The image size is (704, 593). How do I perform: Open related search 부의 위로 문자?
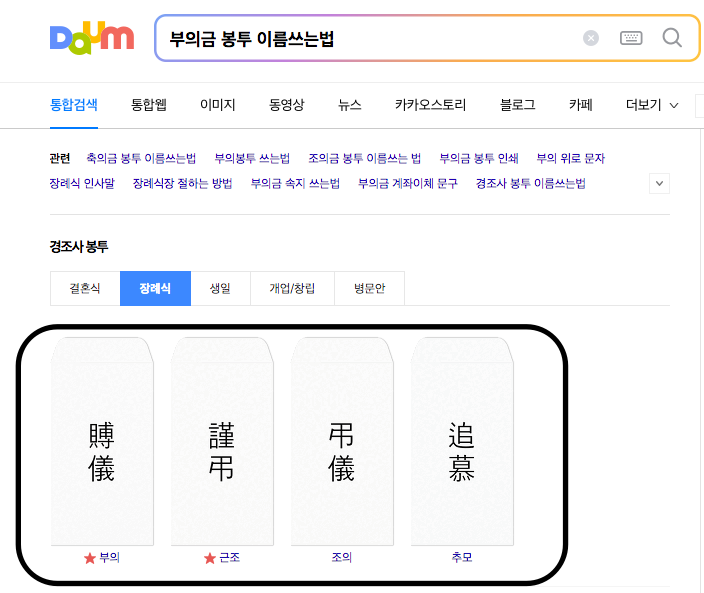point(571,158)
